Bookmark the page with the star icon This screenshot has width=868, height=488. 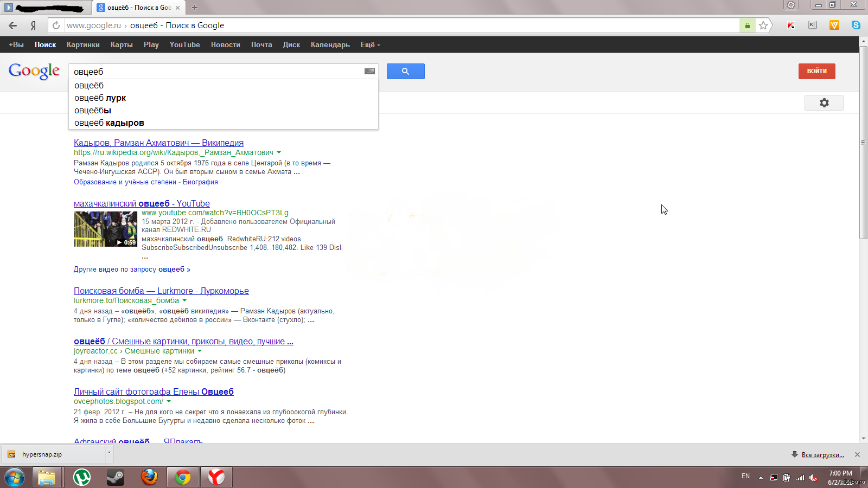[763, 25]
